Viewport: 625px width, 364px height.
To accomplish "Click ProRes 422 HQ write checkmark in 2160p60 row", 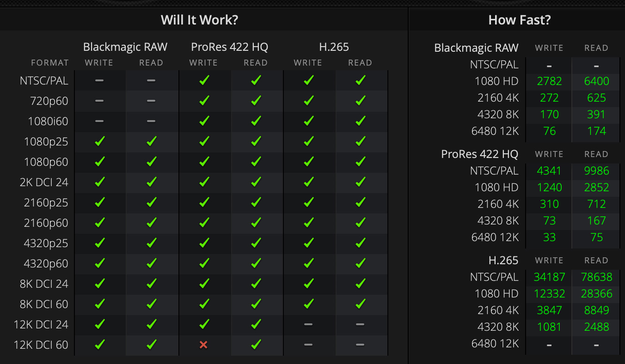I will [204, 223].
